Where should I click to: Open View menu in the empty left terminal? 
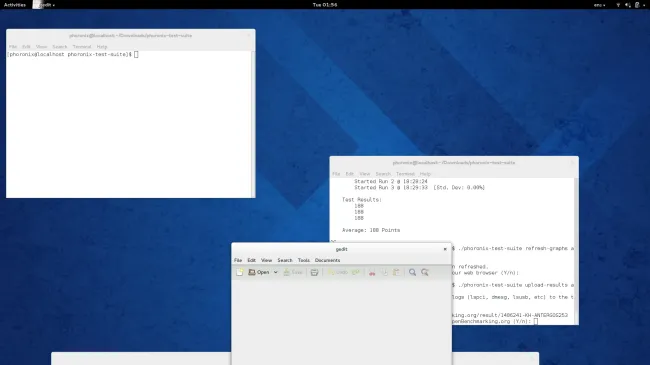[x=41, y=46]
